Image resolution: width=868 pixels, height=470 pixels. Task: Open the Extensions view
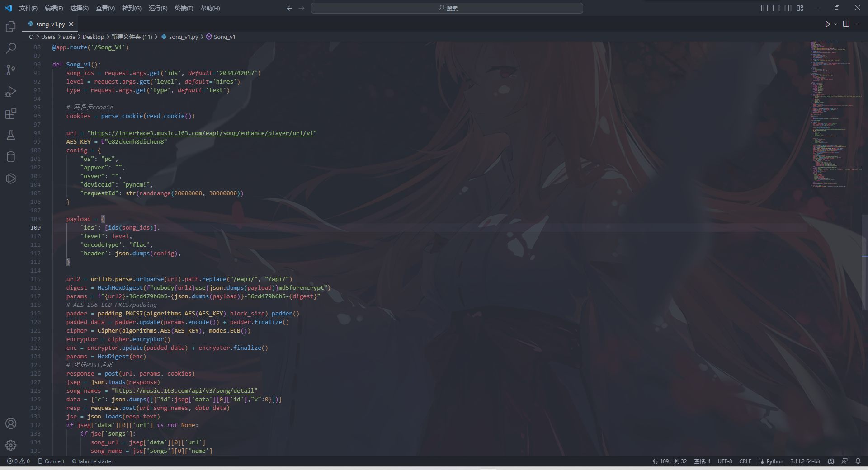click(11, 113)
